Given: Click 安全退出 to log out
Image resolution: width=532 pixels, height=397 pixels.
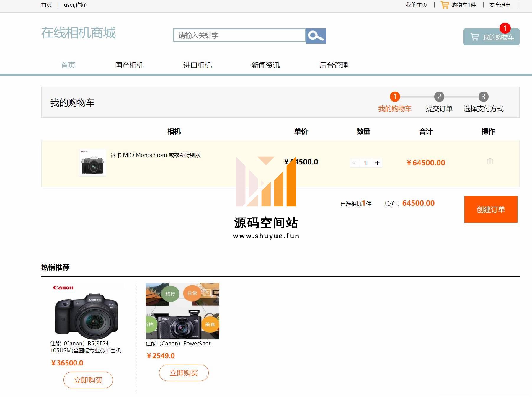Looking at the screenshot, I should click(500, 5).
